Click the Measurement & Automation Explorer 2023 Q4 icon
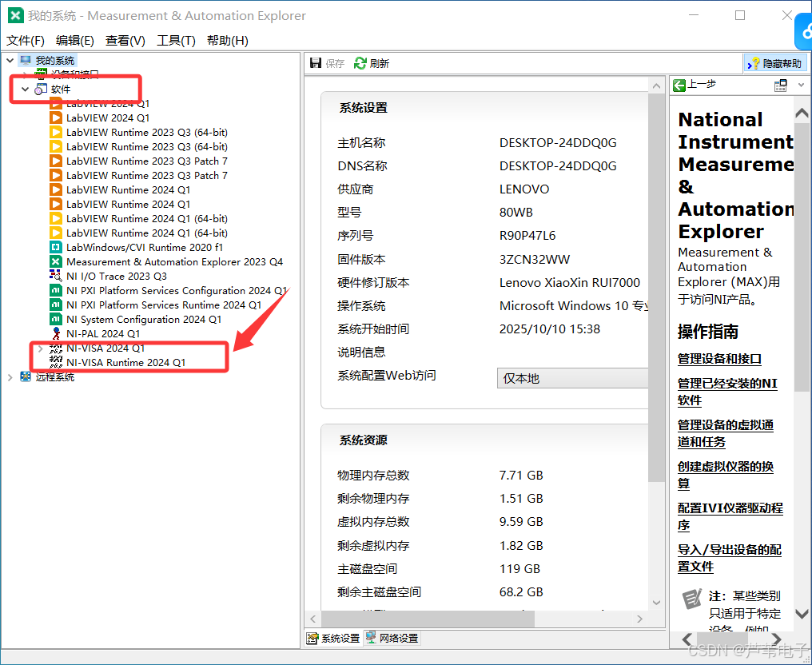Viewport: 812px width, 665px height. [x=56, y=261]
